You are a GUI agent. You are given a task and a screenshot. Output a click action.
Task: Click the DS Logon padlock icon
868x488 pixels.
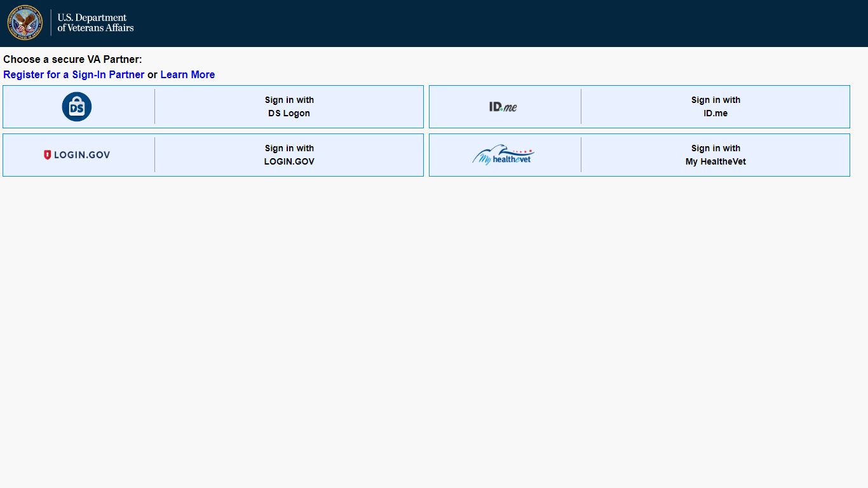77,107
